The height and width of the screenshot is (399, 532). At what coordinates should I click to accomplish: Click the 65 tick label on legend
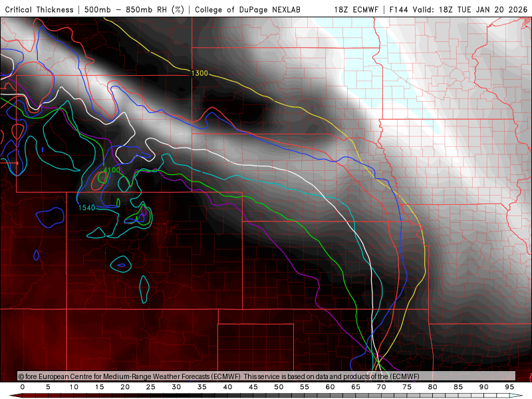pyautogui.click(x=356, y=387)
